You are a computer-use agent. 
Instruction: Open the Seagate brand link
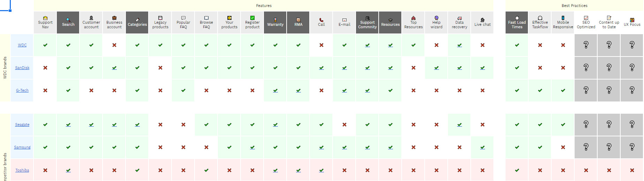22,125
